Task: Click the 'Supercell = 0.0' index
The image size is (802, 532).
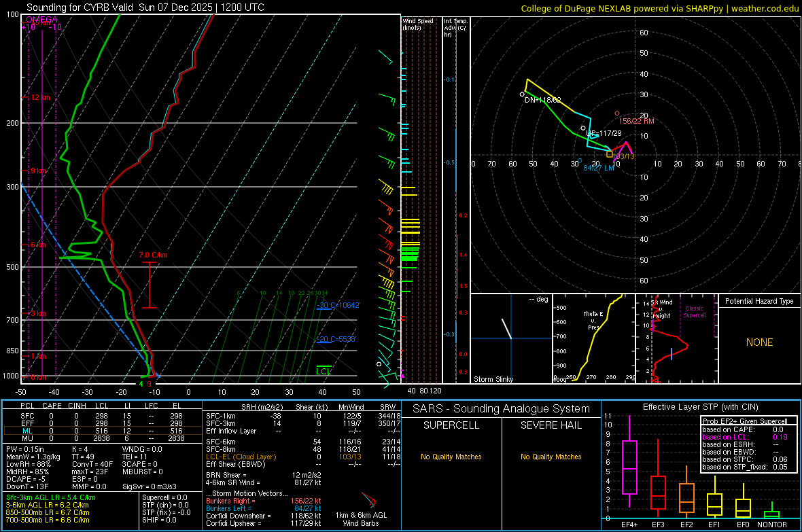Action: 164,498
